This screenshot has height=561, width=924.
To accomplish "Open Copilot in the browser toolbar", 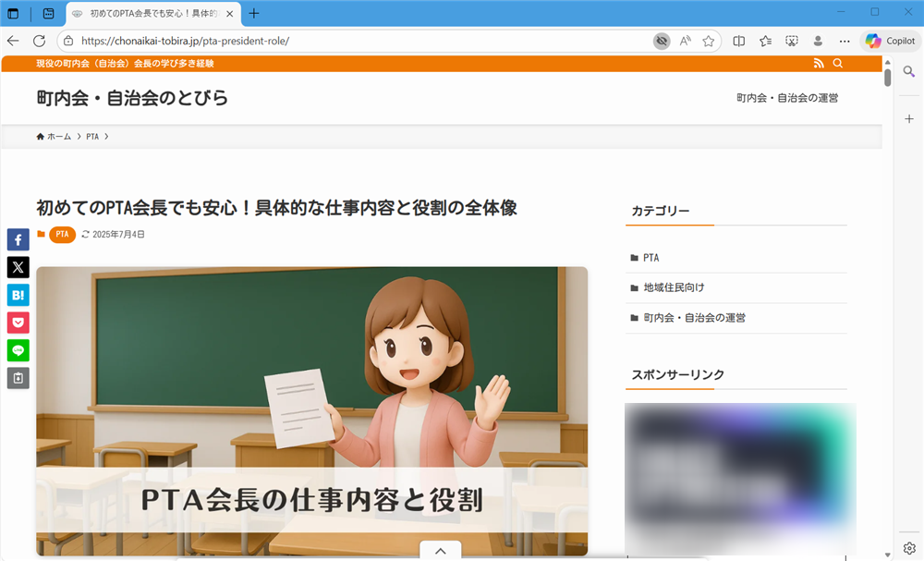I will pos(891,41).
